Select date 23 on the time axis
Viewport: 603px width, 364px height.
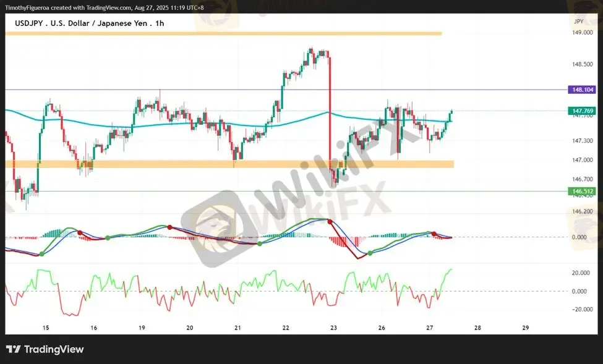(x=333, y=328)
